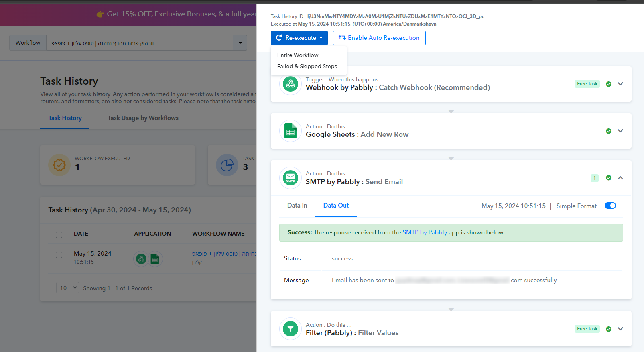Click the WORKFLOW NAME column header
The image size is (644, 352).
tap(218, 234)
